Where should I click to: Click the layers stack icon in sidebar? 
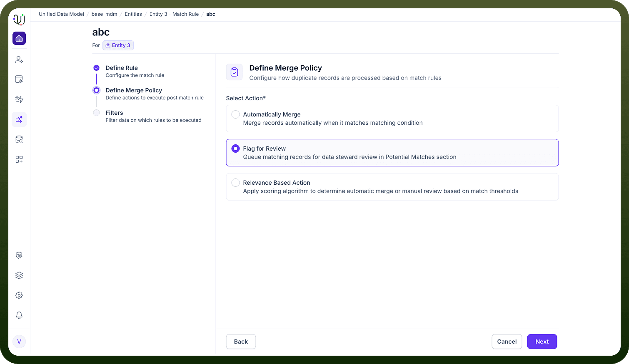[x=19, y=275]
